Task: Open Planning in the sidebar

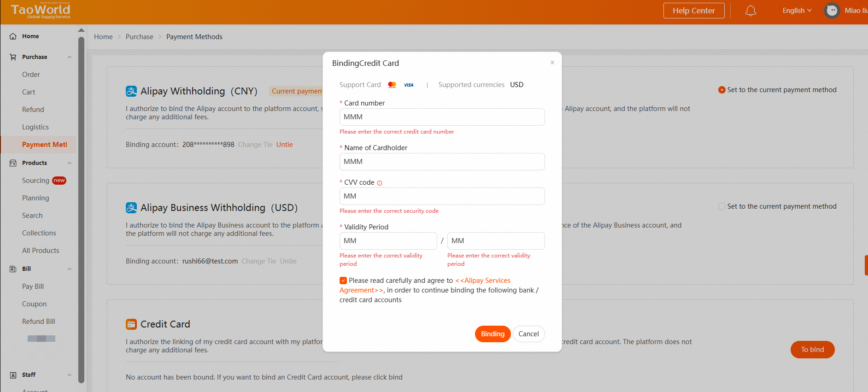Action: point(35,198)
